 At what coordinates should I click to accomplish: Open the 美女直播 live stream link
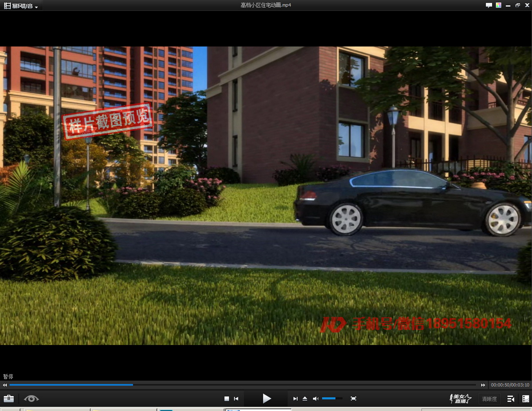460,399
